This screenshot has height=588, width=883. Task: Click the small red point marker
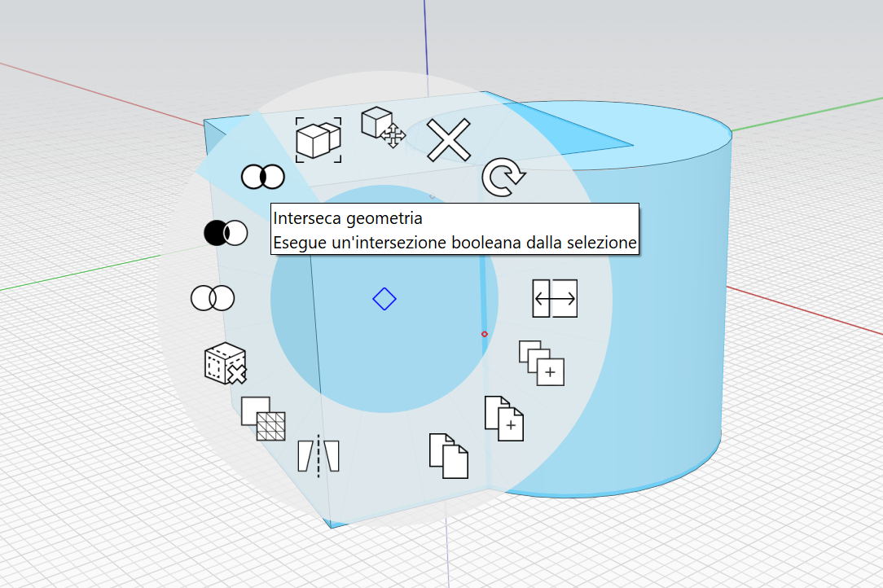[485, 334]
